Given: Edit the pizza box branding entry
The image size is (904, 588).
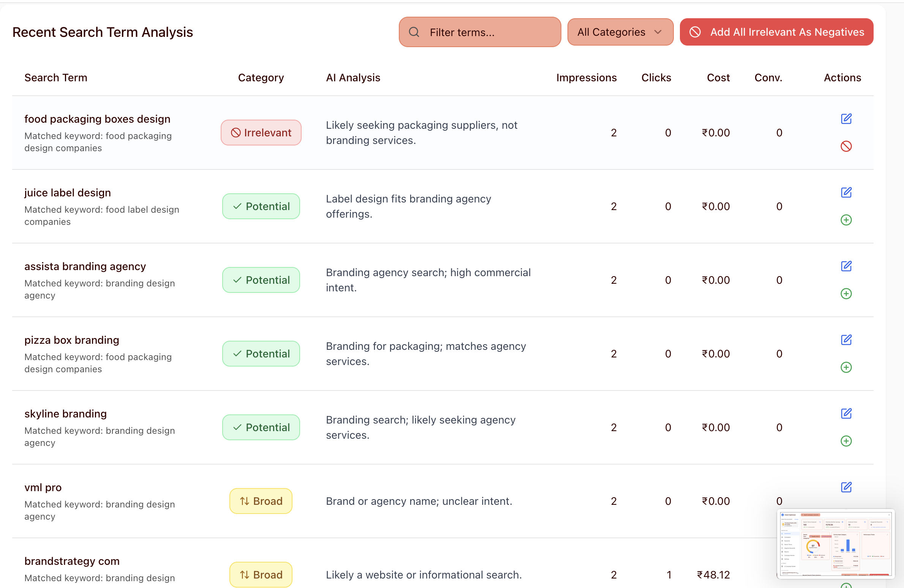Looking at the screenshot, I should pyautogui.click(x=846, y=340).
